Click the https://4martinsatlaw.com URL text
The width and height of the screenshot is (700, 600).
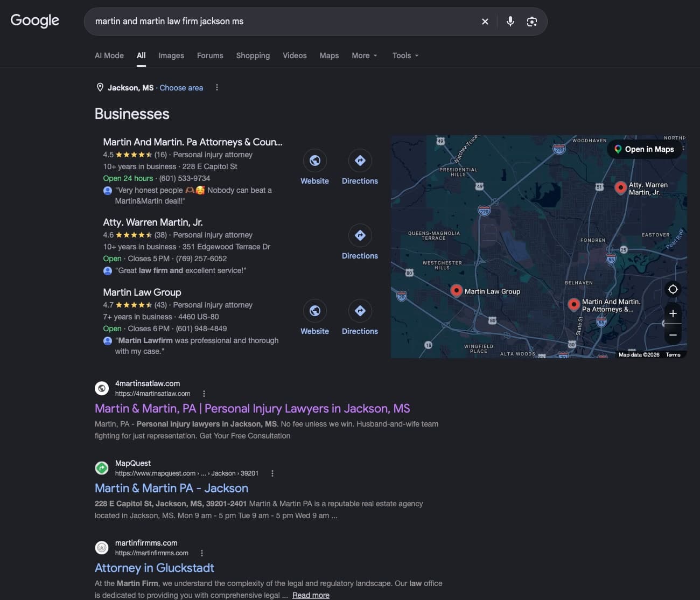(x=153, y=394)
